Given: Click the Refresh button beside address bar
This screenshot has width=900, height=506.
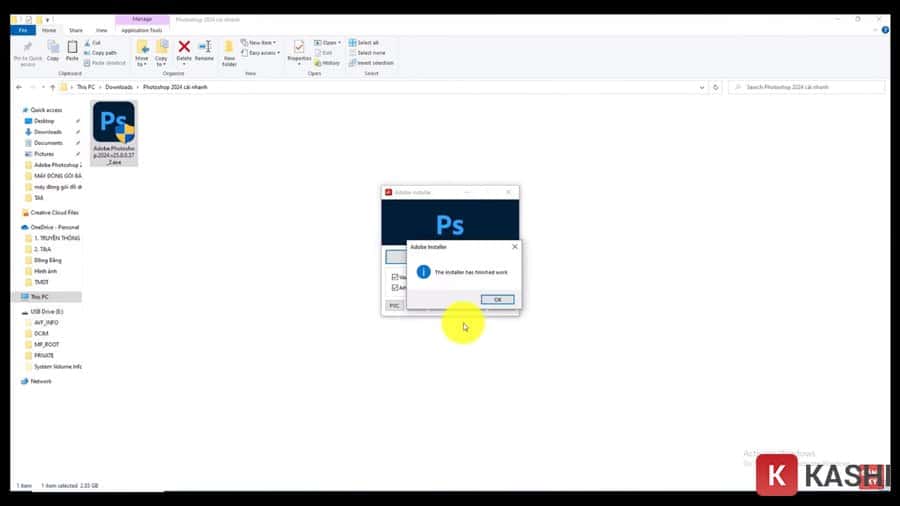Looking at the screenshot, I should tap(715, 87).
